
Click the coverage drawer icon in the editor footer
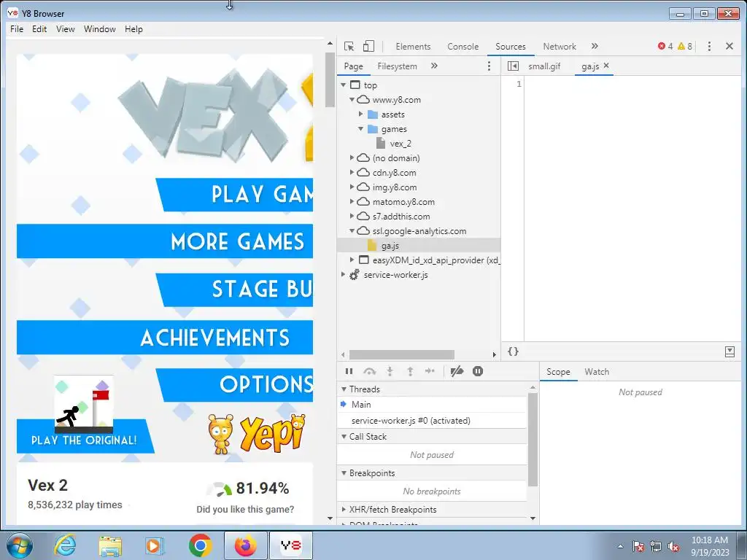(729, 351)
